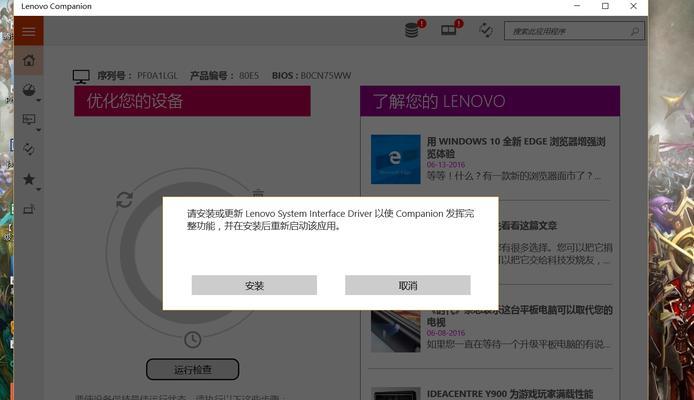This screenshot has width=694, height=400.
Task: Click the bottom sidebar device icon
Action: pyautogui.click(x=29, y=209)
